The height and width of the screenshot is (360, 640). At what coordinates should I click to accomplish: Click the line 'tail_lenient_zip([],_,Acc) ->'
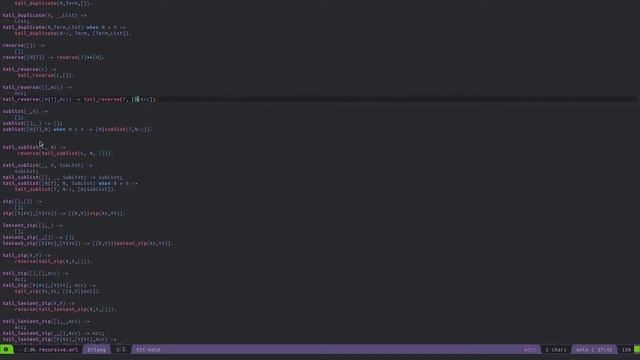(x=46, y=321)
